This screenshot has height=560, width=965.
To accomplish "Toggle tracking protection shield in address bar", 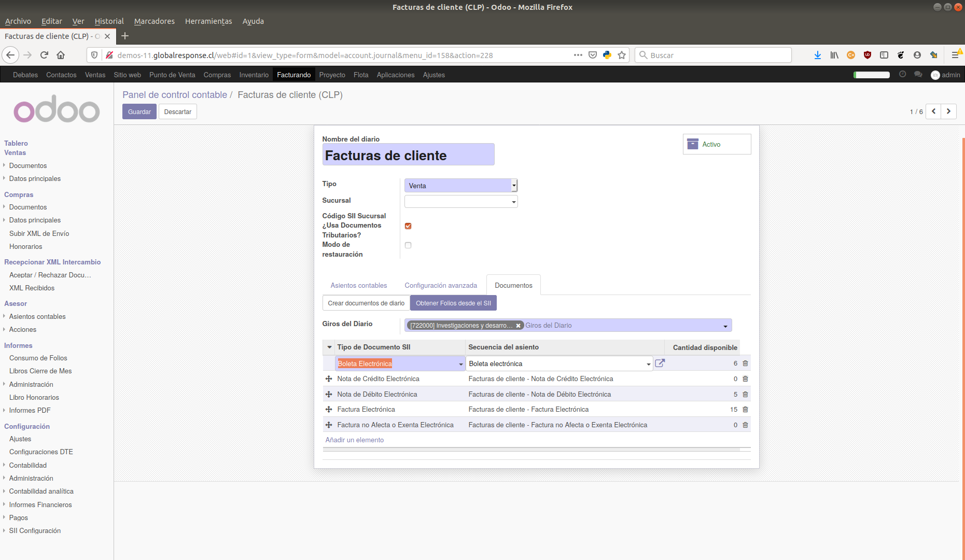I will point(94,55).
